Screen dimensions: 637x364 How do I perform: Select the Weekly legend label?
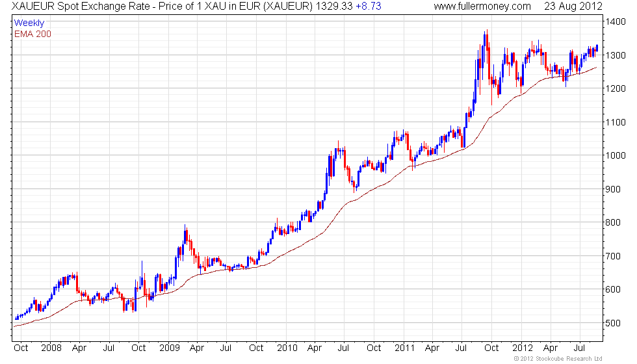point(29,23)
